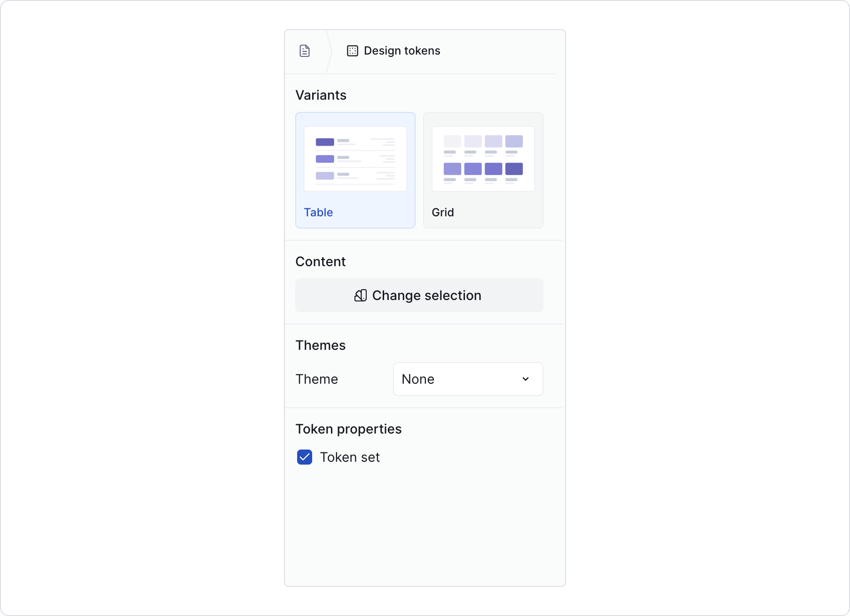Click the Token set label text

click(350, 457)
